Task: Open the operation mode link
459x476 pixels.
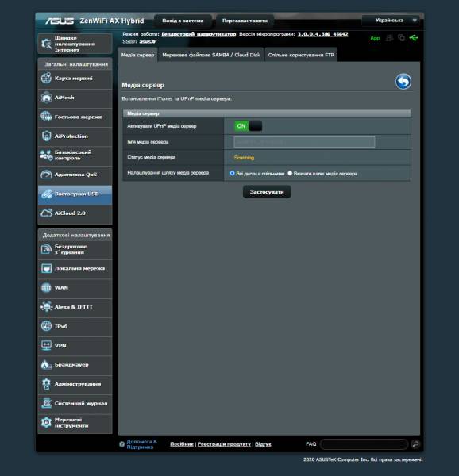Action: point(199,34)
